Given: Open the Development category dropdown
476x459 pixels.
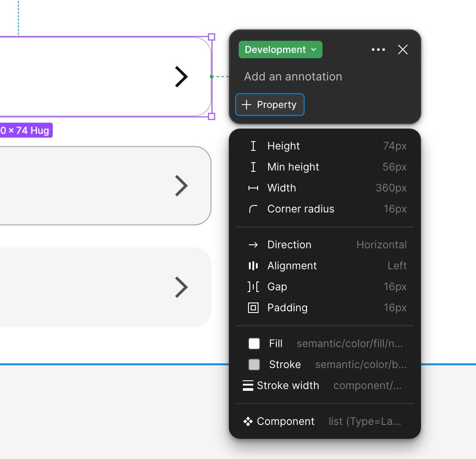Looking at the screenshot, I should pos(280,49).
